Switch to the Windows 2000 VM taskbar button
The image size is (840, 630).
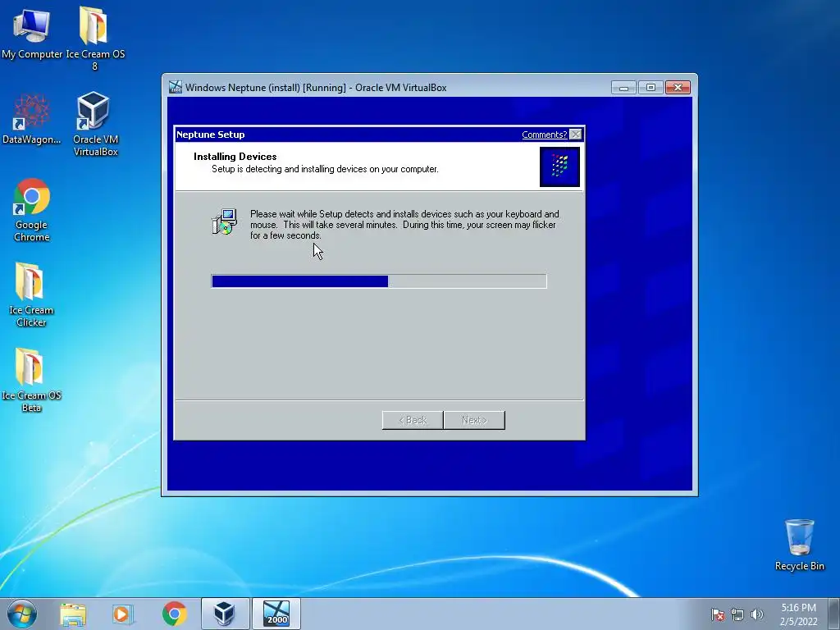point(276,614)
